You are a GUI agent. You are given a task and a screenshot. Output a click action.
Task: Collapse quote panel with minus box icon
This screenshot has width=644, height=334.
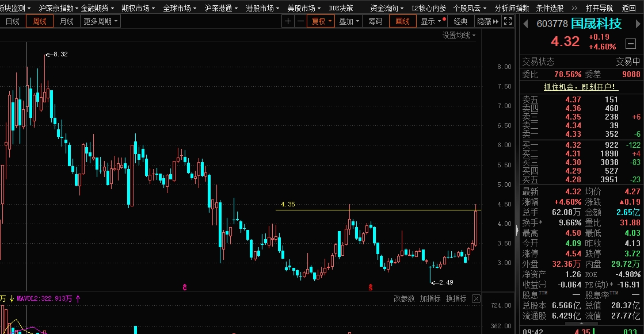(631, 43)
